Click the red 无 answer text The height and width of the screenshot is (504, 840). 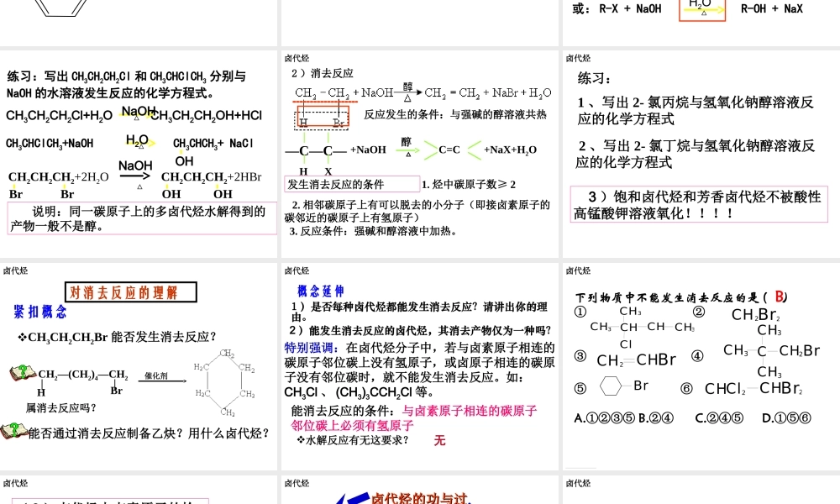pos(439,440)
